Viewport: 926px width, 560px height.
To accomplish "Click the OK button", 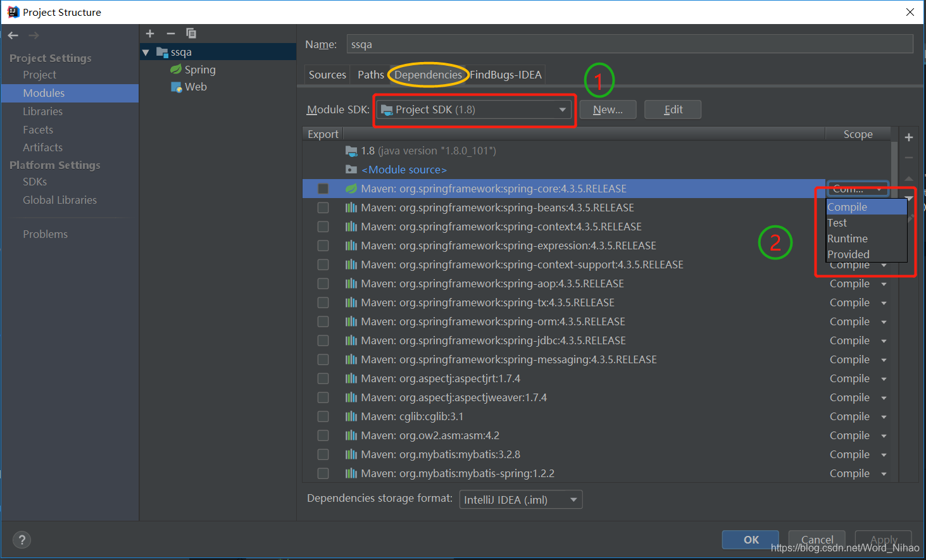I will (751, 540).
